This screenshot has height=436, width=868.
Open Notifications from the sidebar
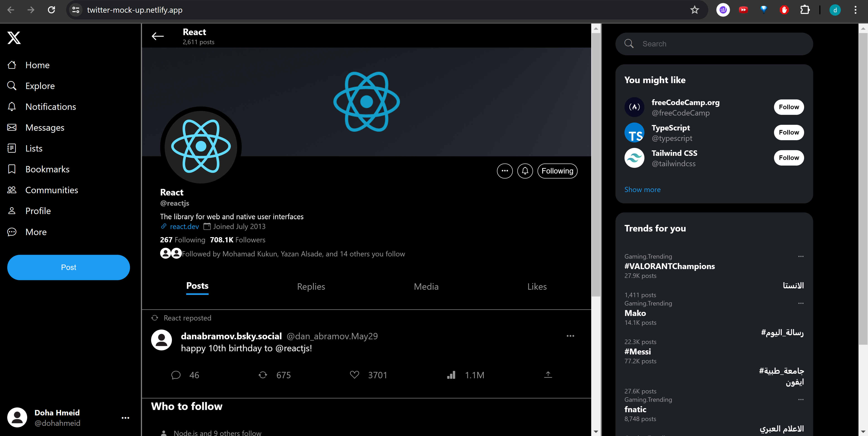click(51, 106)
